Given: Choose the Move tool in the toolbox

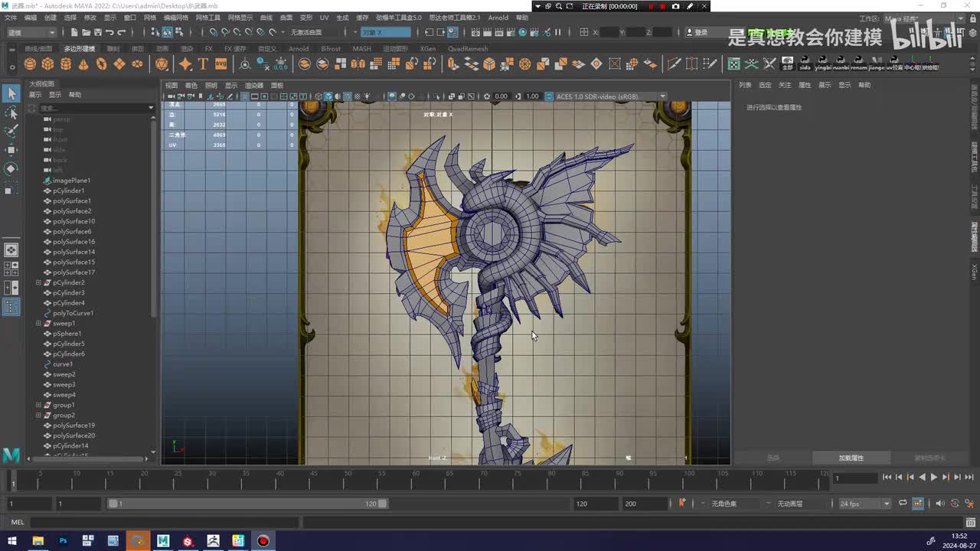Looking at the screenshot, I should 11,150.
